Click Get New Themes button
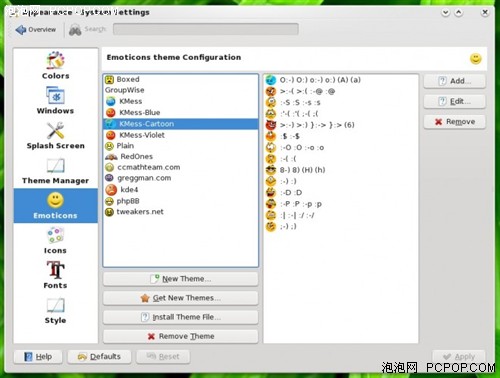 [181, 298]
